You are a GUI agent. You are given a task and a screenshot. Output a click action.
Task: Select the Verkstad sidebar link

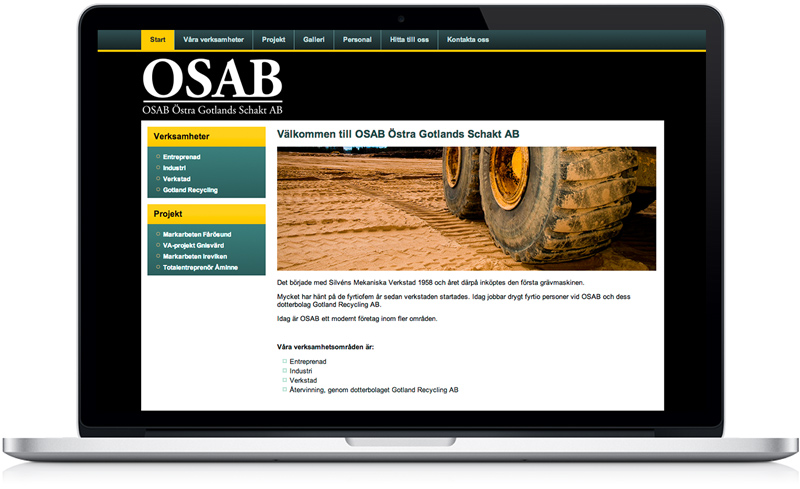pos(177,179)
